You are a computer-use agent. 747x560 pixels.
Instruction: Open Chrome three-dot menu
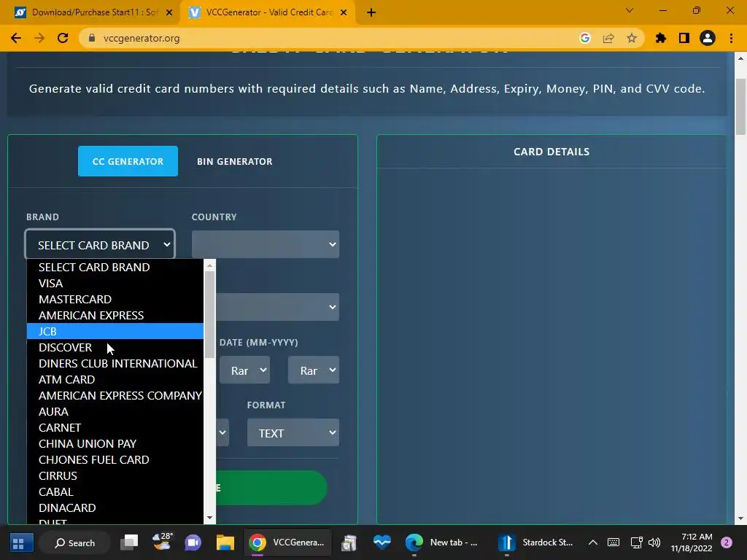point(731,38)
